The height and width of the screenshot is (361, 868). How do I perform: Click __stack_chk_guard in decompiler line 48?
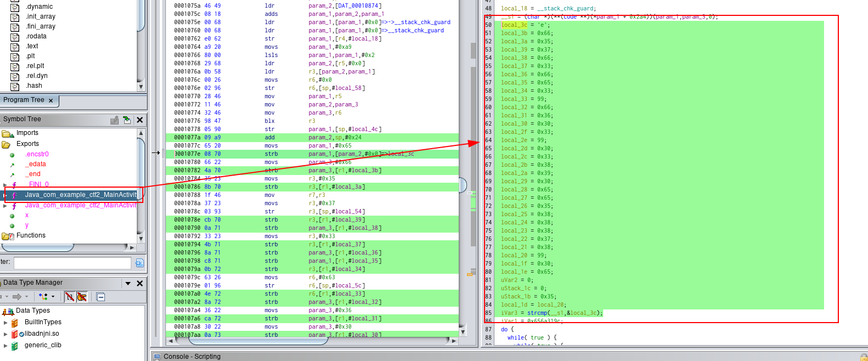click(566, 9)
